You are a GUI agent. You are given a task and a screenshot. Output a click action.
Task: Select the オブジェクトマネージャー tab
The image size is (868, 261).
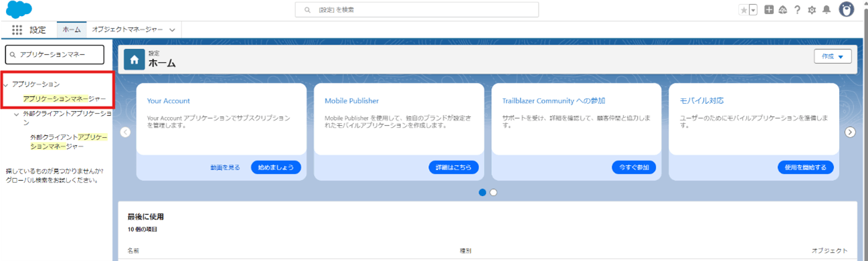coord(127,30)
